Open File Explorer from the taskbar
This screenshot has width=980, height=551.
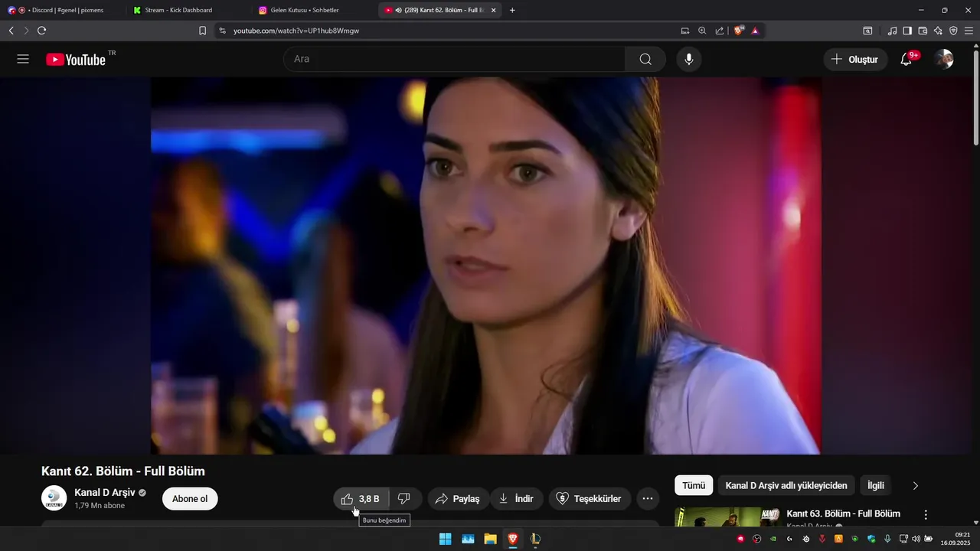tap(490, 539)
